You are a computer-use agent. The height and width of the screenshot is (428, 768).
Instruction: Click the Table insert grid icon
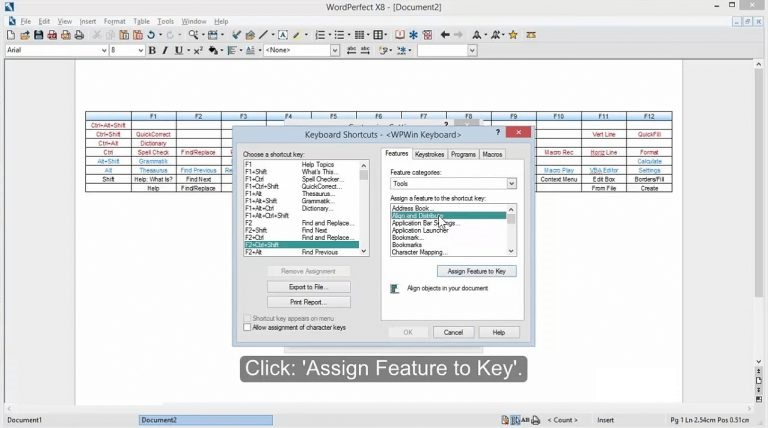(x=359, y=35)
